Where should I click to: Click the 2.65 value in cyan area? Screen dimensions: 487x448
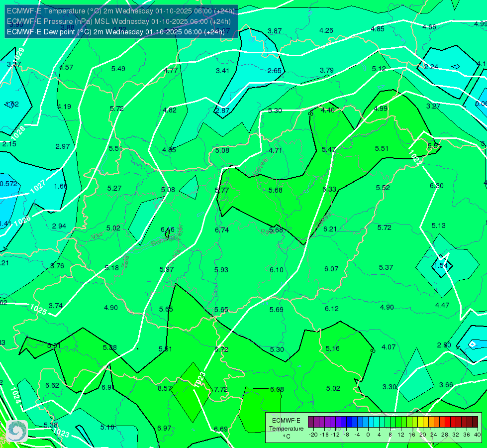point(274,71)
